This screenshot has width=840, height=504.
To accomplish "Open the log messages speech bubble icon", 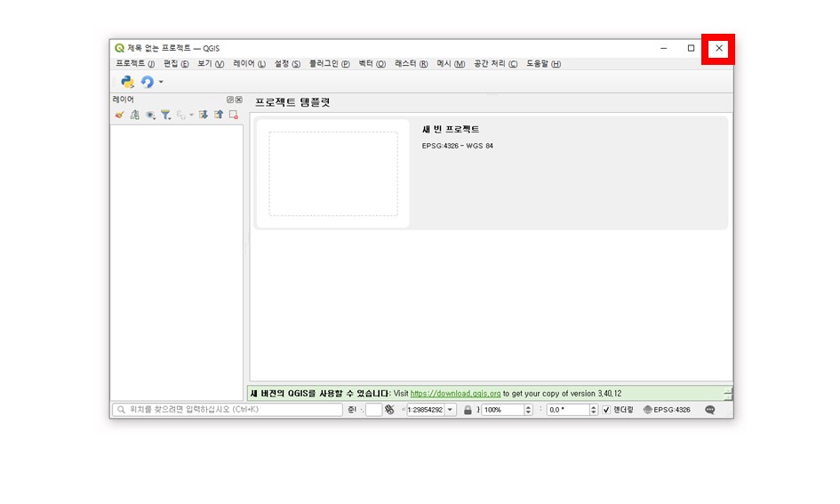I will pos(709,410).
